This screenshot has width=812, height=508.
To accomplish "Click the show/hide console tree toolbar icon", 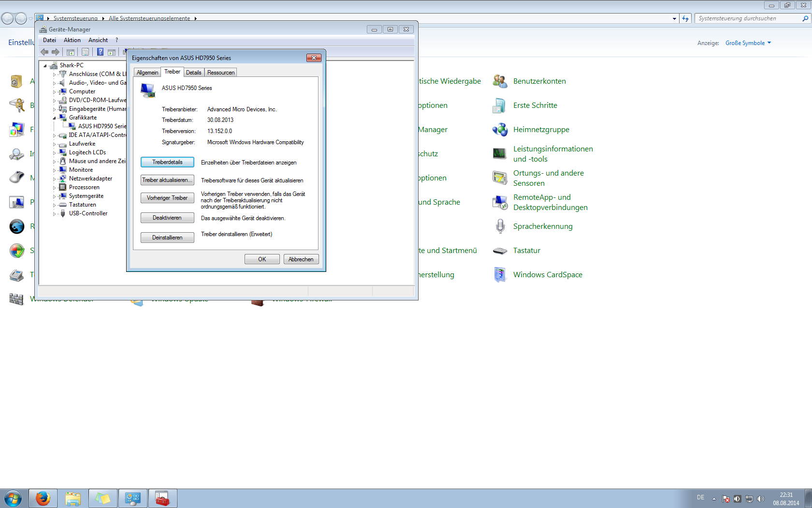I will [x=71, y=52].
